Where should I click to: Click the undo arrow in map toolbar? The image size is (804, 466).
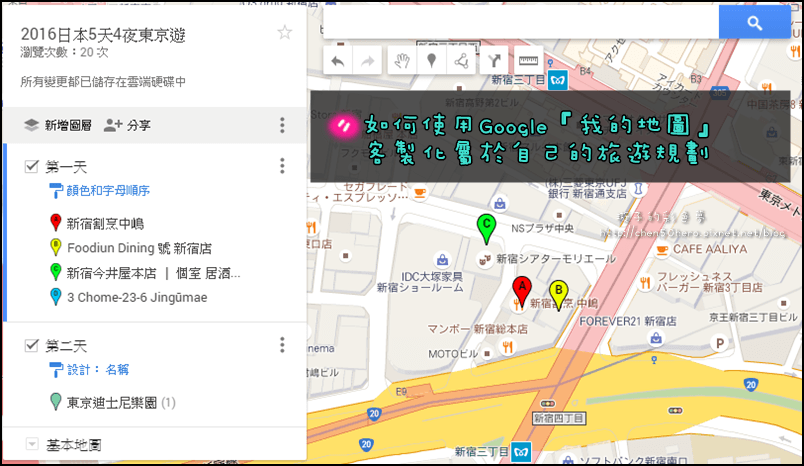pos(337,62)
